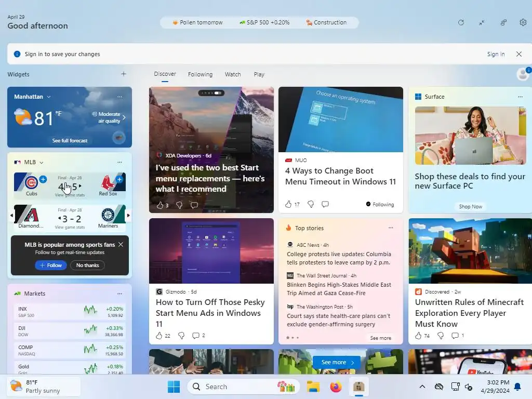This screenshot has width=532, height=399.
Task: Click No thanks on MLB prompt
Action: [x=87, y=265]
